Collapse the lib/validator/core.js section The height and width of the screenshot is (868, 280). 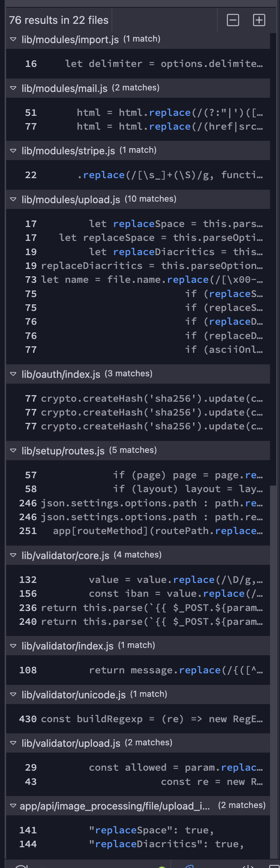(x=13, y=555)
